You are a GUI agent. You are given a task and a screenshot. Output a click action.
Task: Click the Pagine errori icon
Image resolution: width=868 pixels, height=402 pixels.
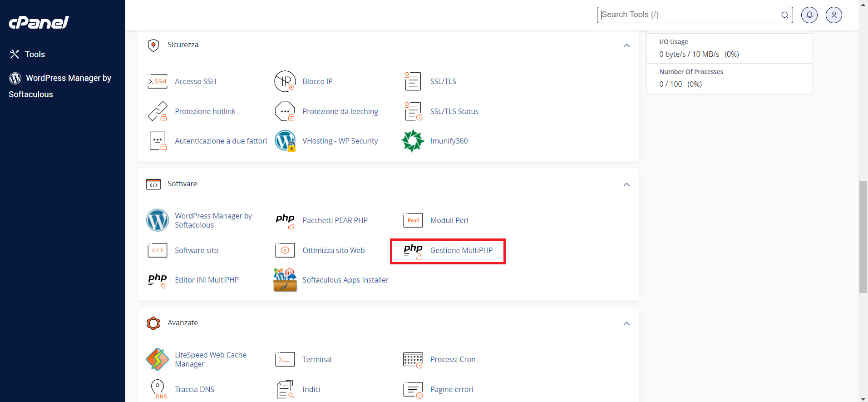[x=413, y=390]
